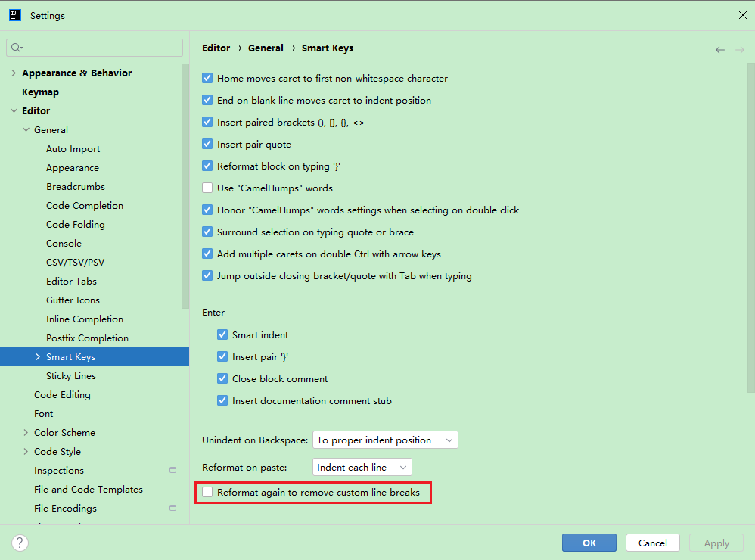Click the project-level icon next to Inspections
Image resolution: width=755 pixels, height=560 pixels.
pos(172,471)
